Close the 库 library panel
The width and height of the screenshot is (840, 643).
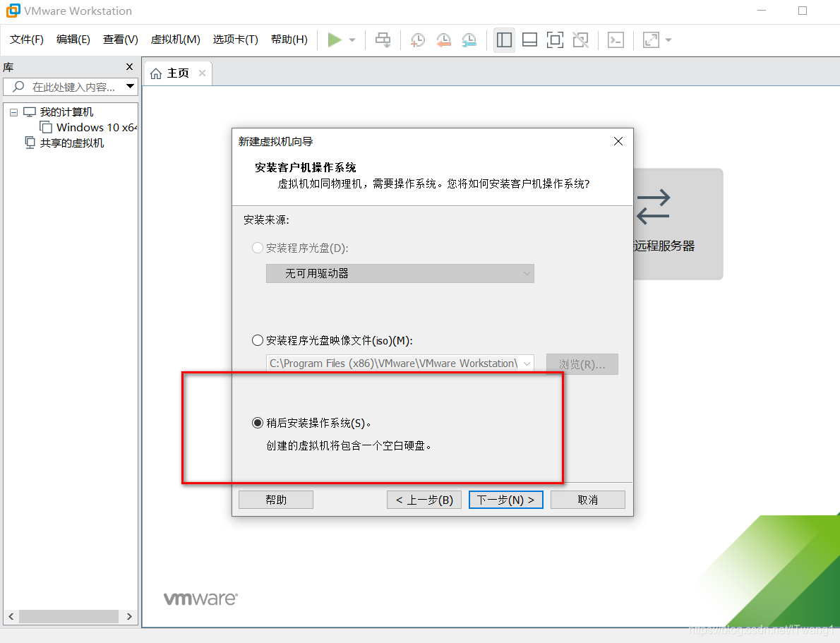129,67
